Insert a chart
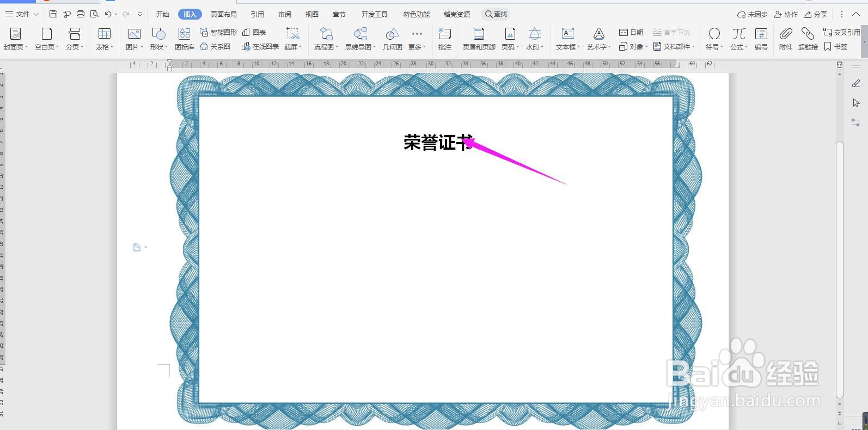Screen dimensions: 868x430 pos(254,32)
